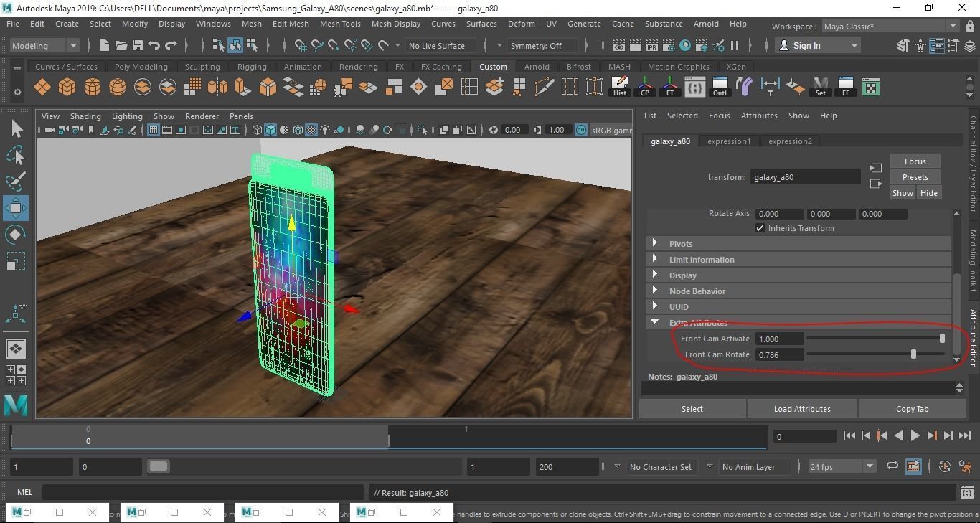980x523 pixels.
Task: Open the Modeling menu set dropdown
Action: click(x=44, y=46)
